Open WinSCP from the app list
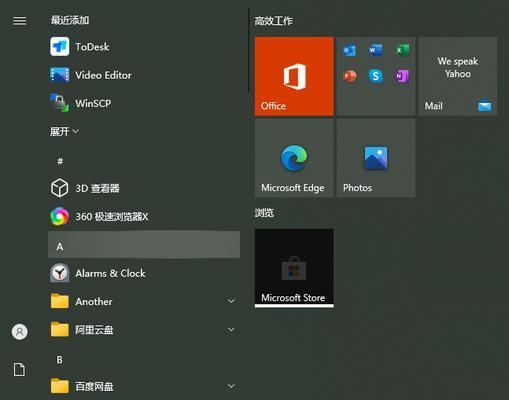 (x=144, y=103)
